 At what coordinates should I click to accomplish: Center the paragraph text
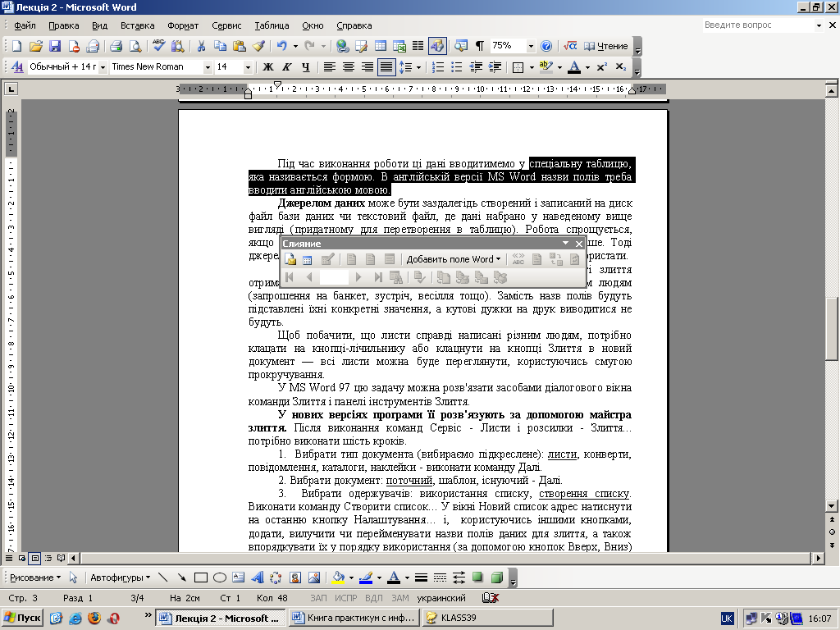click(348, 67)
